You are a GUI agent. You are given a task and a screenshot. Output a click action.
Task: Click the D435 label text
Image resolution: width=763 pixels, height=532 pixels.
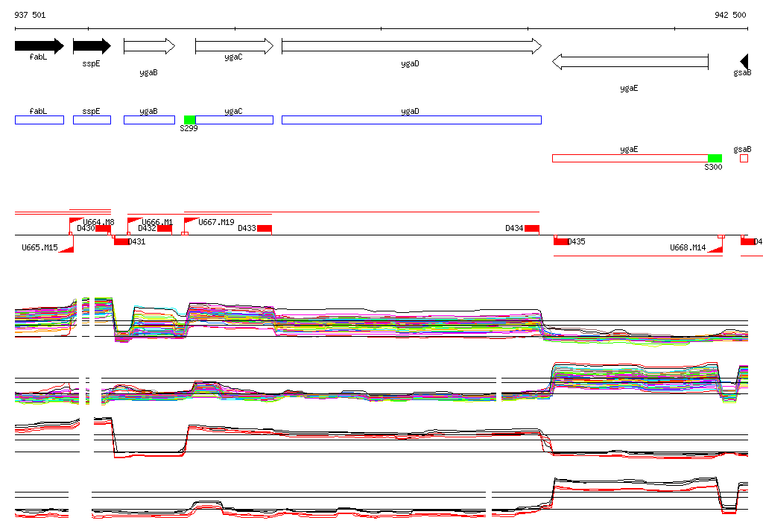577,241
